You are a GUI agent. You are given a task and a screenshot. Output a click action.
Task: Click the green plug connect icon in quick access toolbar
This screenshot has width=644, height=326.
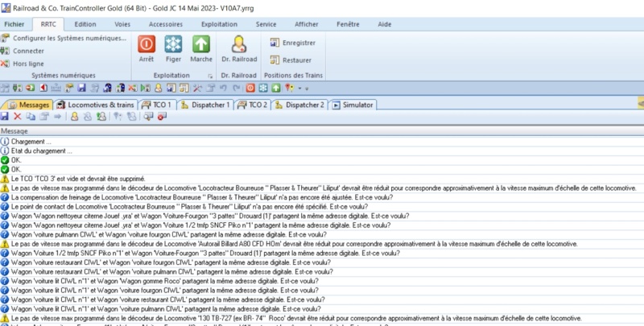[17, 88]
